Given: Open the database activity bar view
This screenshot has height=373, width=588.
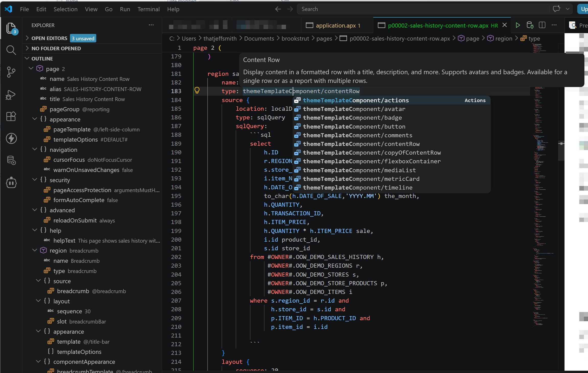Looking at the screenshot, I should click(x=11, y=160).
